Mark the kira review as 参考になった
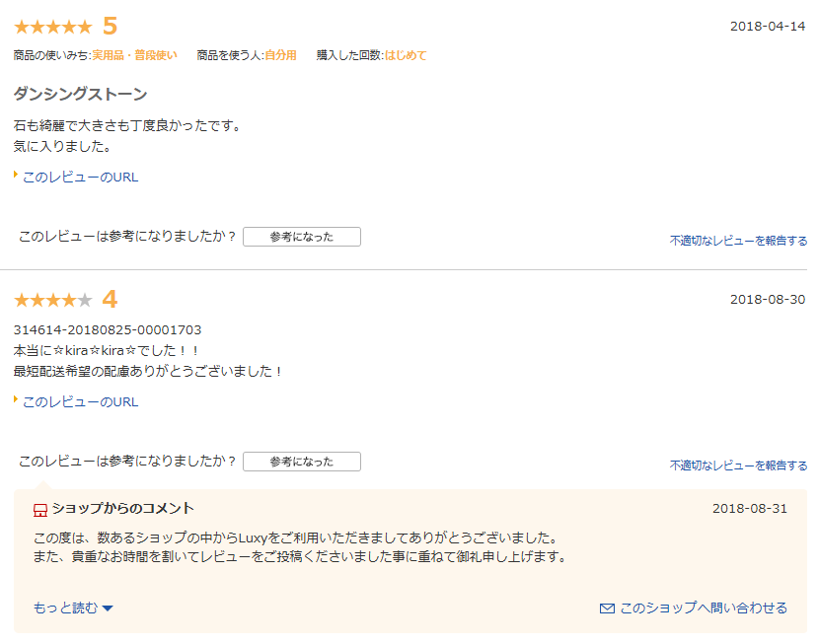 pos(302,462)
